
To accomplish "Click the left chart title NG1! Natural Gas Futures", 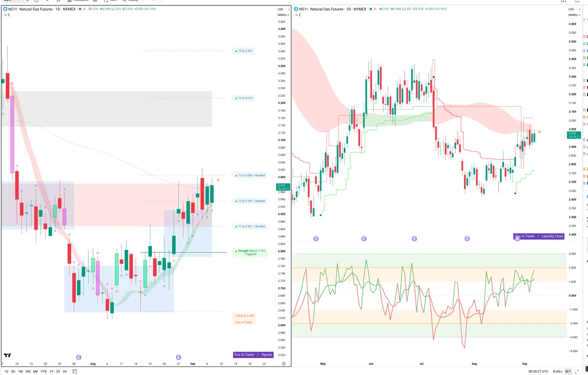I will [31, 9].
